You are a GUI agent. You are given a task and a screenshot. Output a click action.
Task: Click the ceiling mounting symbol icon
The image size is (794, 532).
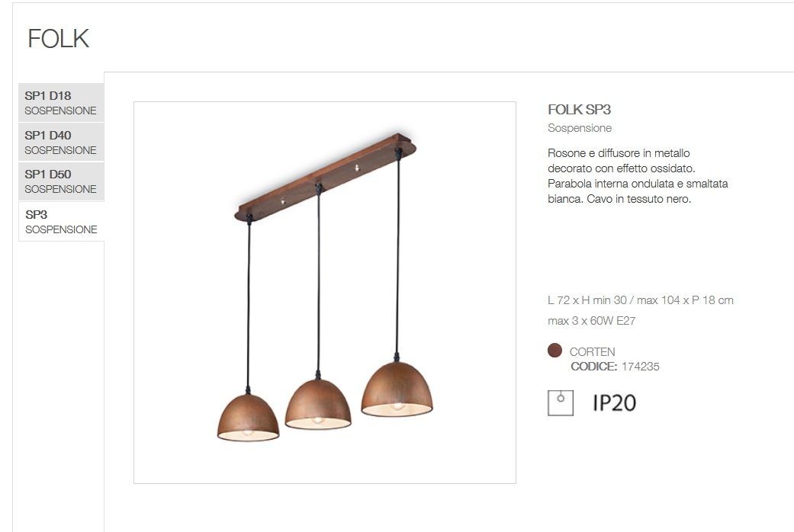(561, 403)
